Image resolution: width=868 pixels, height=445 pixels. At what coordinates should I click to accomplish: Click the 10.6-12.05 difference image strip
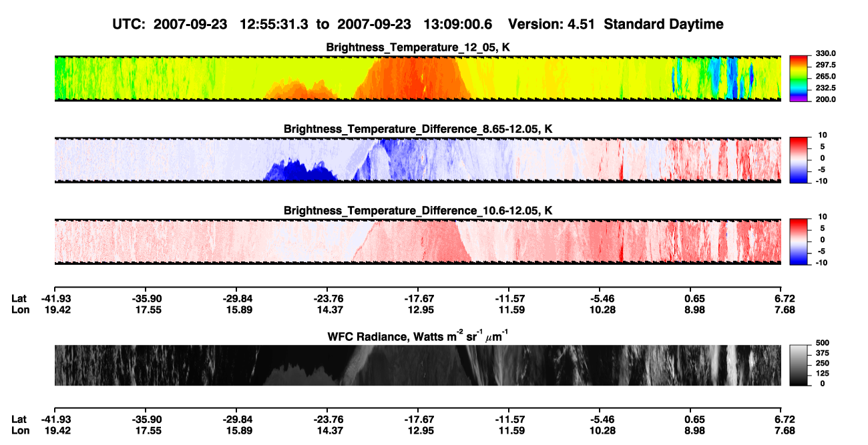pos(417,242)
